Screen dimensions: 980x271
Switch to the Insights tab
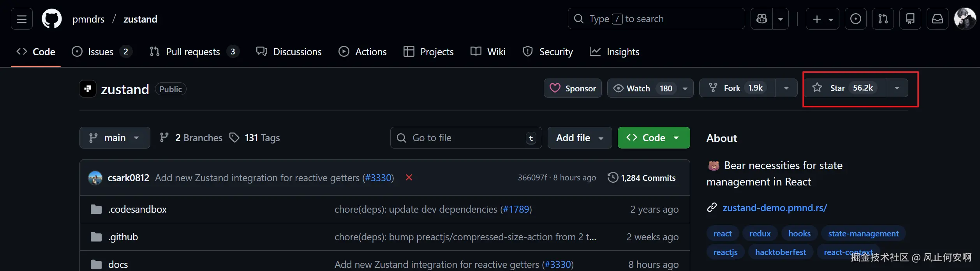point(615,52)
